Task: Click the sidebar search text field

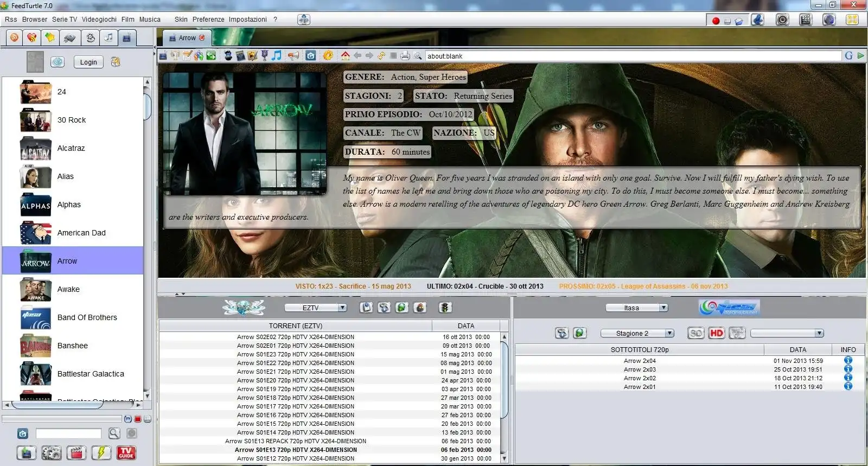Action: 68,433
